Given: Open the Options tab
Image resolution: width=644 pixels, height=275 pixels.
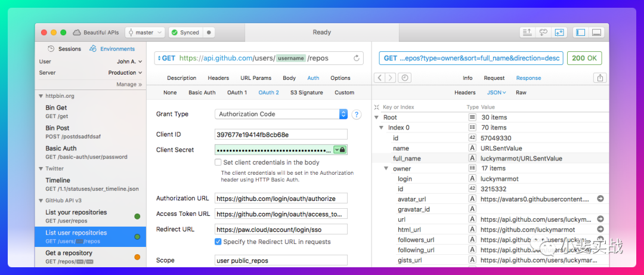Looking at the screenshot, I should click(x=340, y=78).
